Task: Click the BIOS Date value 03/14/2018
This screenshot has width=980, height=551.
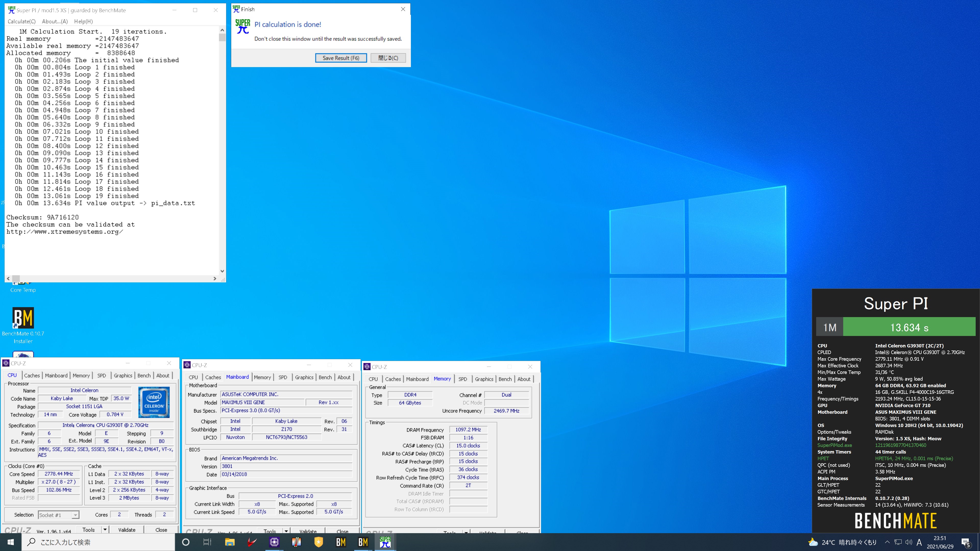Action: tap(286, 474)
